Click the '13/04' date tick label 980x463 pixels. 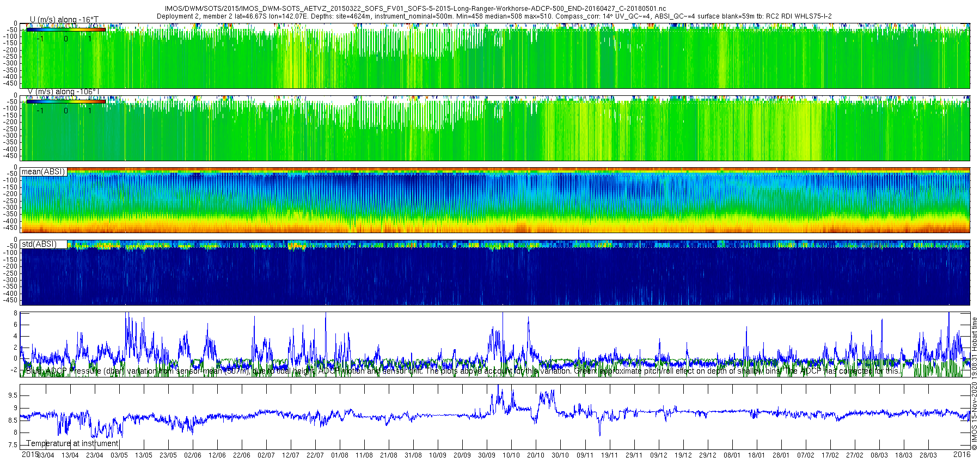[x=70, y=455]
